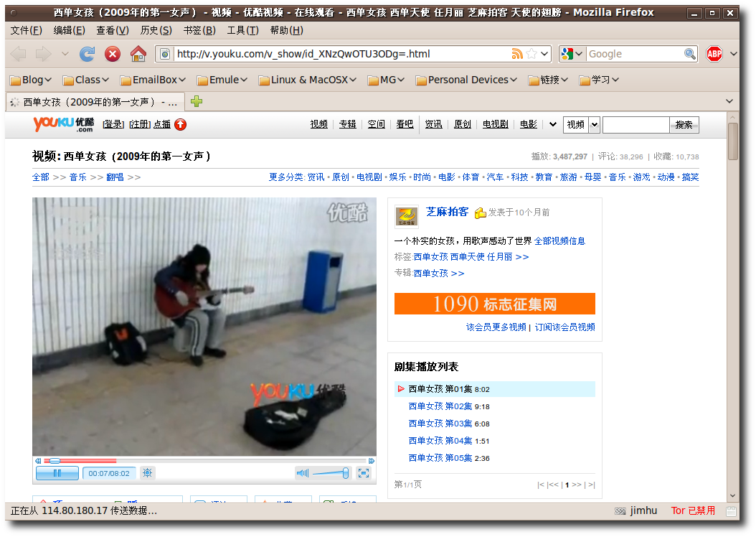This screenshot has height=537, width=756.
Task: Toggle fullscreen video mode icon
Action: click(364, 473)
